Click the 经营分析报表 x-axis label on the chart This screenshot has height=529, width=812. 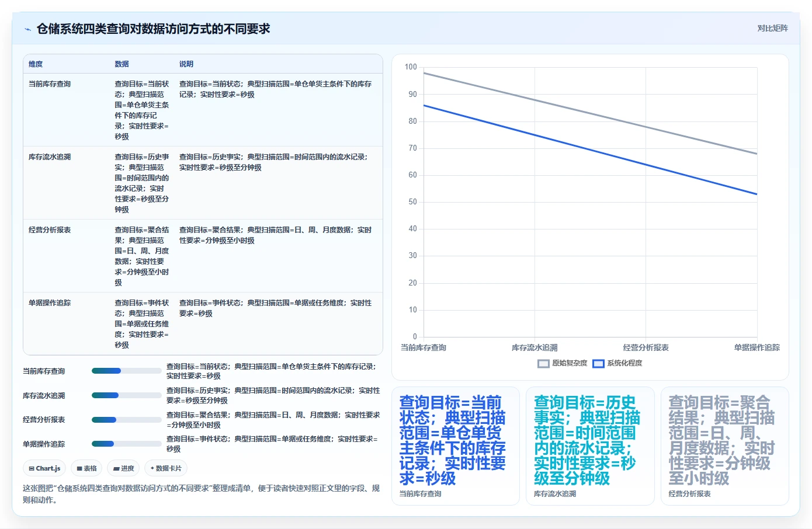point(646,347)
